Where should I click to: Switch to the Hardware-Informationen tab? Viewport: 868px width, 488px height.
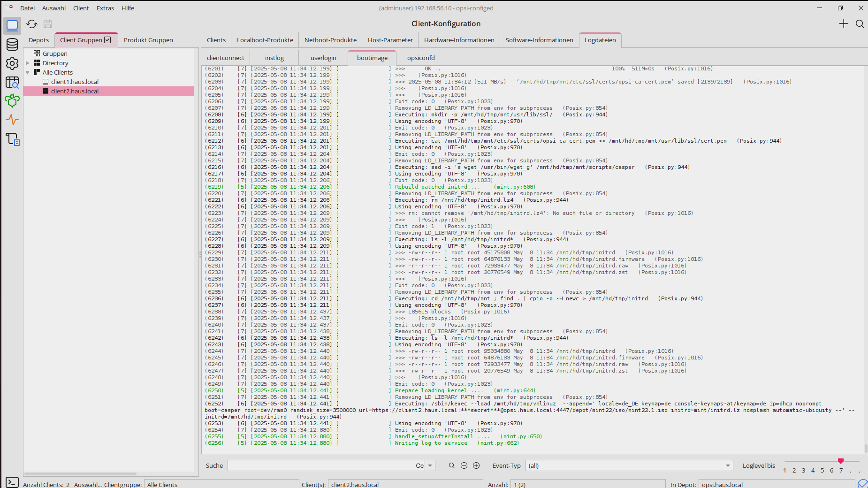tap(459, 40)
